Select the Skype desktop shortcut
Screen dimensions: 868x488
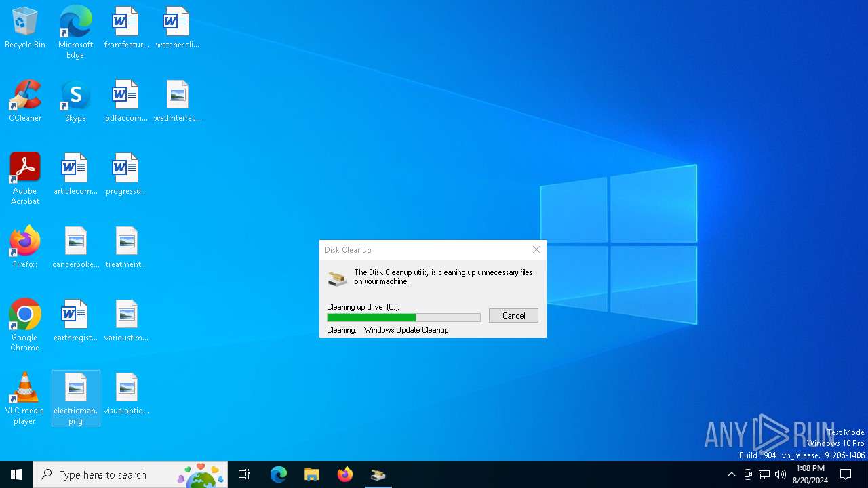click(75, 102)
